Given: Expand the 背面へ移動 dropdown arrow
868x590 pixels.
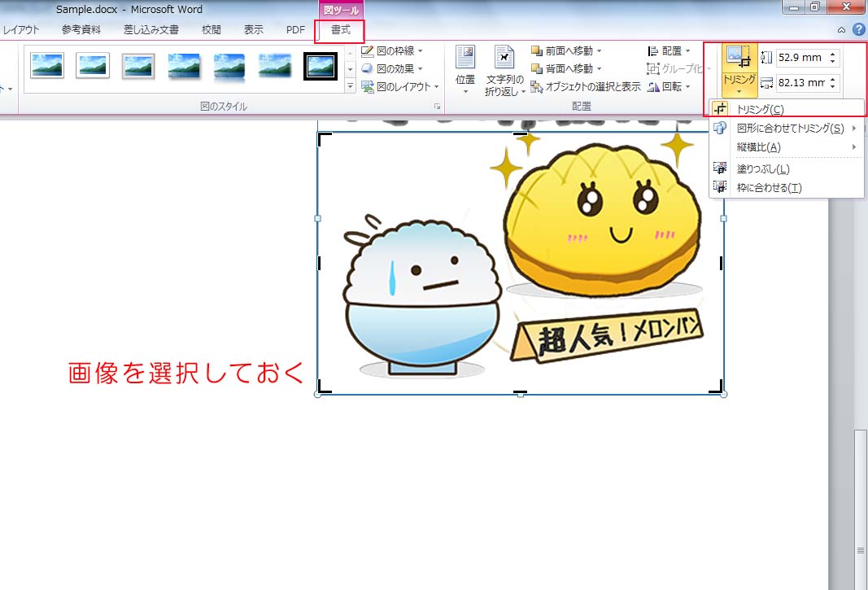Looking at the screenshot, I should click(599, 68).
